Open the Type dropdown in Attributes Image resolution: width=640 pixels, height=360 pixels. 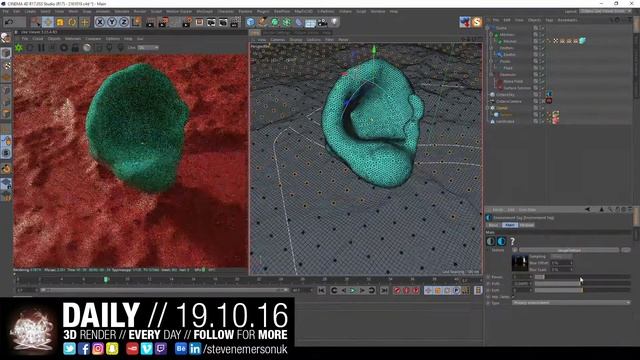571,303
